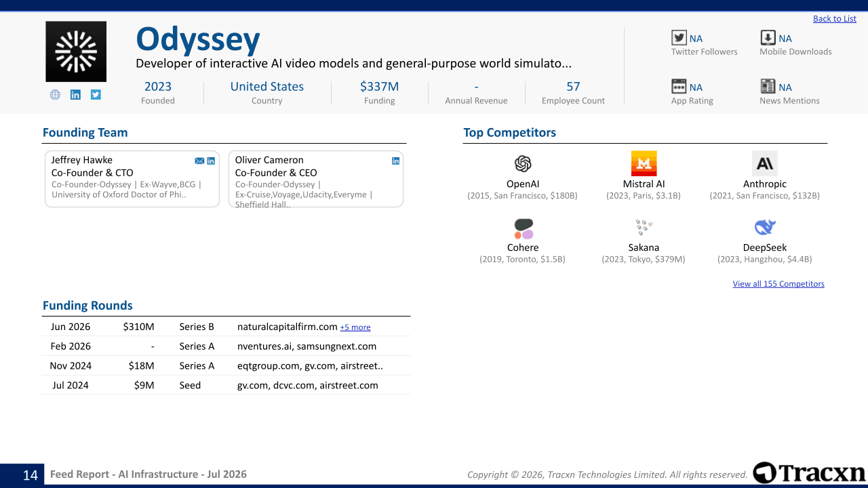Click naturalcapitalfirm.com investor text

point(288,327)
